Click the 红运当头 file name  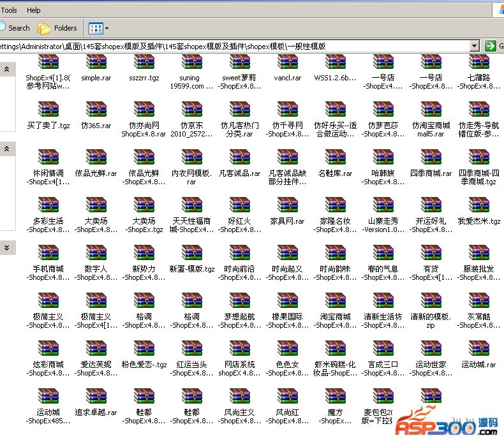coord(191,369)
